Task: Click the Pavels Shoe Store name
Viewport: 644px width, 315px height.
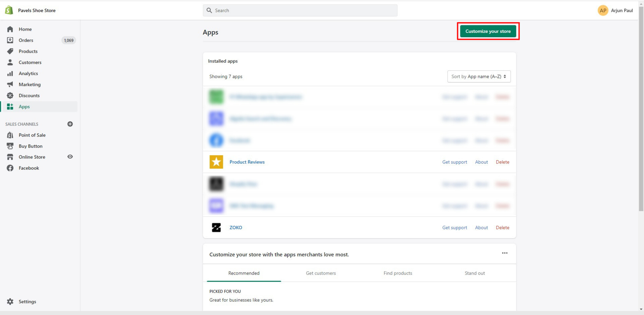Action: pyautogui.click(x=37, y=10)
